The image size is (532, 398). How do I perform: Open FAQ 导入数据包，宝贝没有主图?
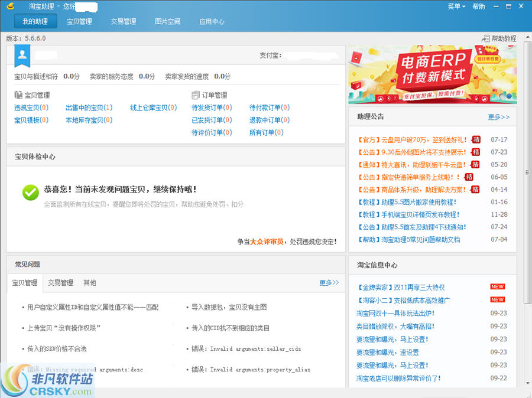pos(229,308)
